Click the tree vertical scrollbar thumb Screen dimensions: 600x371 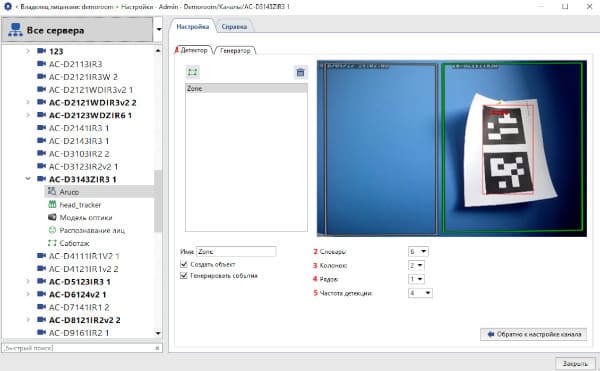[158, 201]
